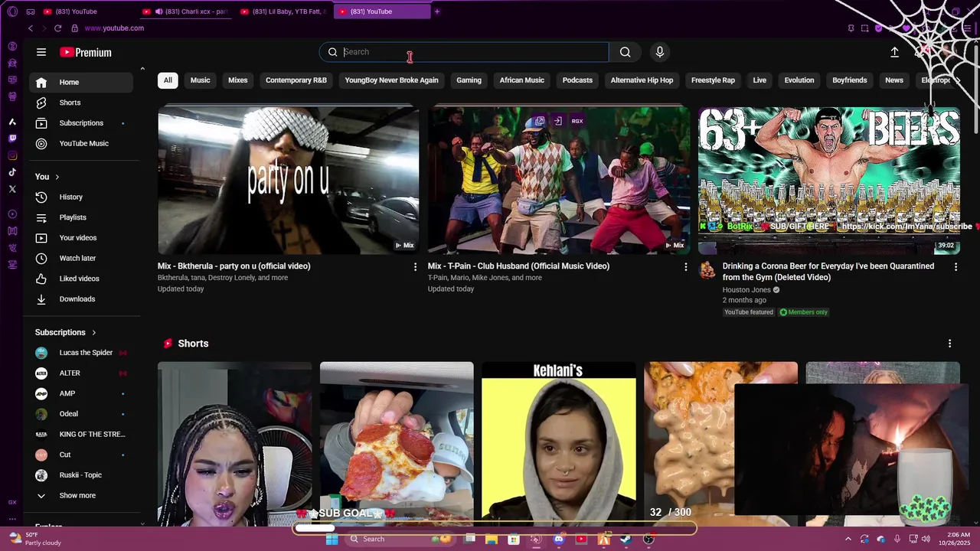Screen dimensions: 980x551
Task: Open T-Pain Club Husband thumbnail
Action: point(559,180)
